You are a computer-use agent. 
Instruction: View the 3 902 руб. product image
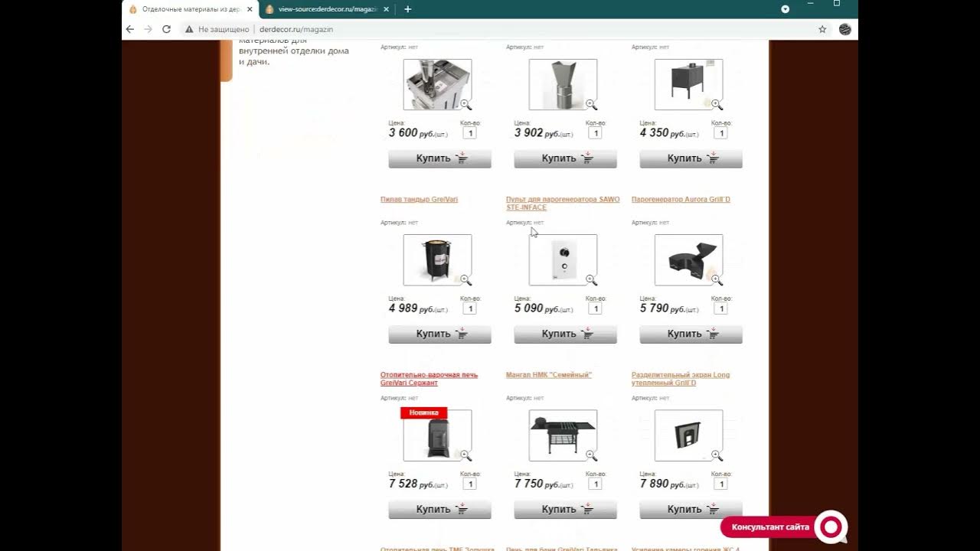563,85
